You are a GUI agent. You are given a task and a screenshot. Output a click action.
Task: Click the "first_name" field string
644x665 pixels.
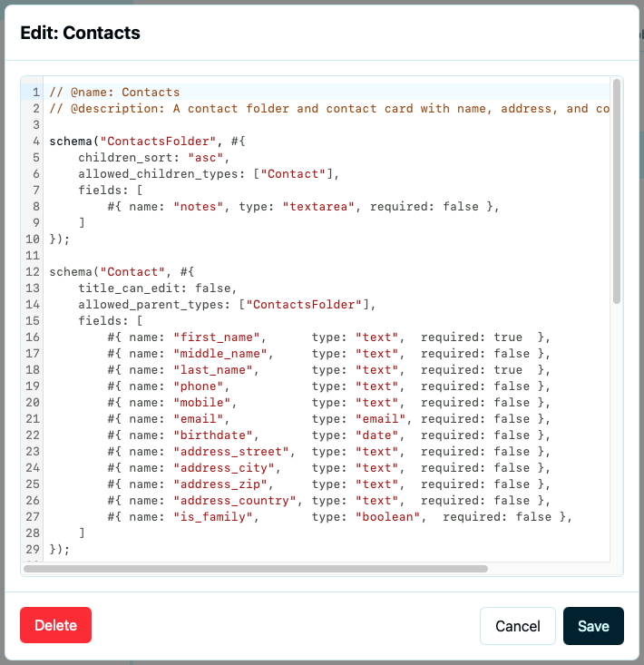coord(217,337)
